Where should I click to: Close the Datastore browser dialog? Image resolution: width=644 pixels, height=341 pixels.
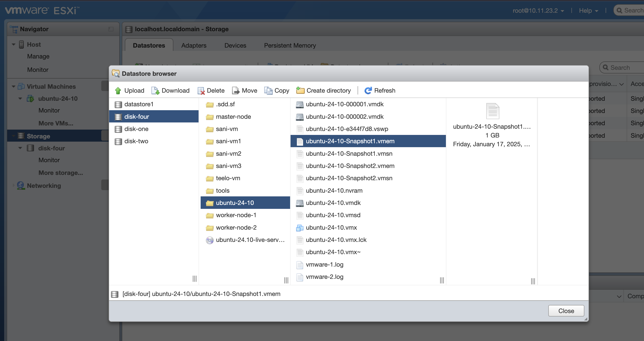point(566,311)
